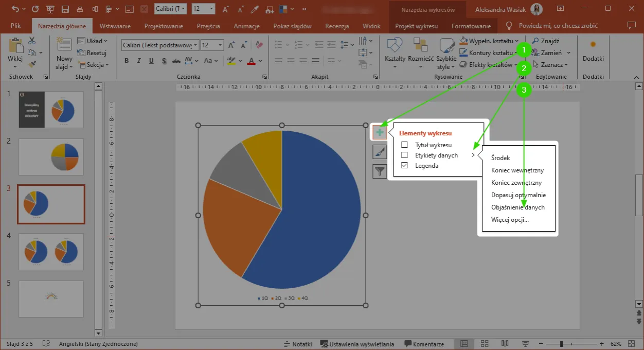The image size is (644, 350).
Task: Open the Chart Filters funnel button
Action: pos(380,171)
